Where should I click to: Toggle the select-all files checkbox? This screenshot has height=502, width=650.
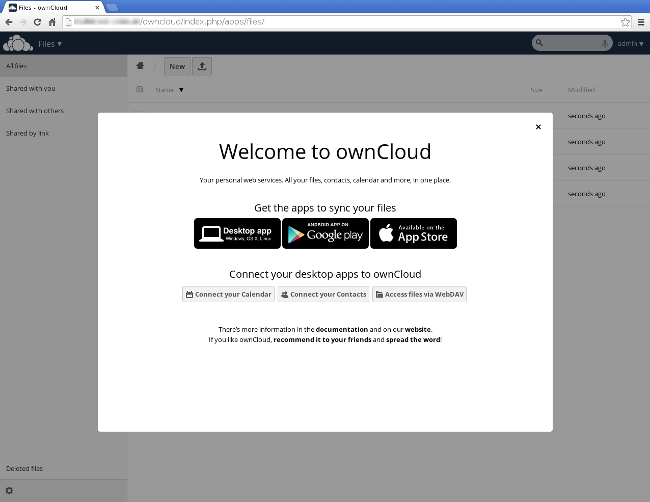coord(140,89)
